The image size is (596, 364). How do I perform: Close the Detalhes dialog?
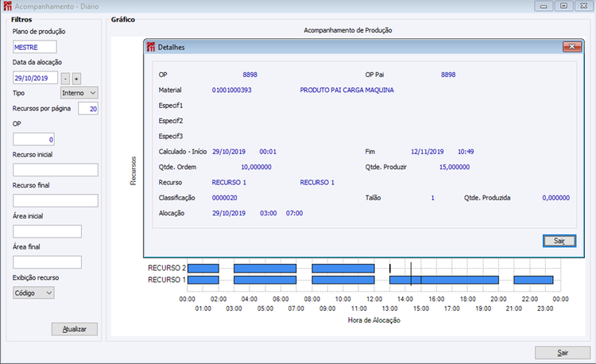coord(571,47)
